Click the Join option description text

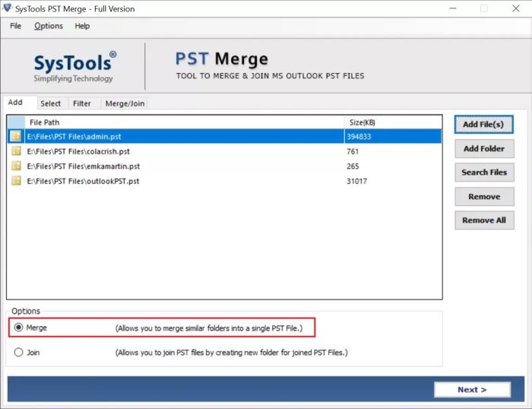(231, 353)
